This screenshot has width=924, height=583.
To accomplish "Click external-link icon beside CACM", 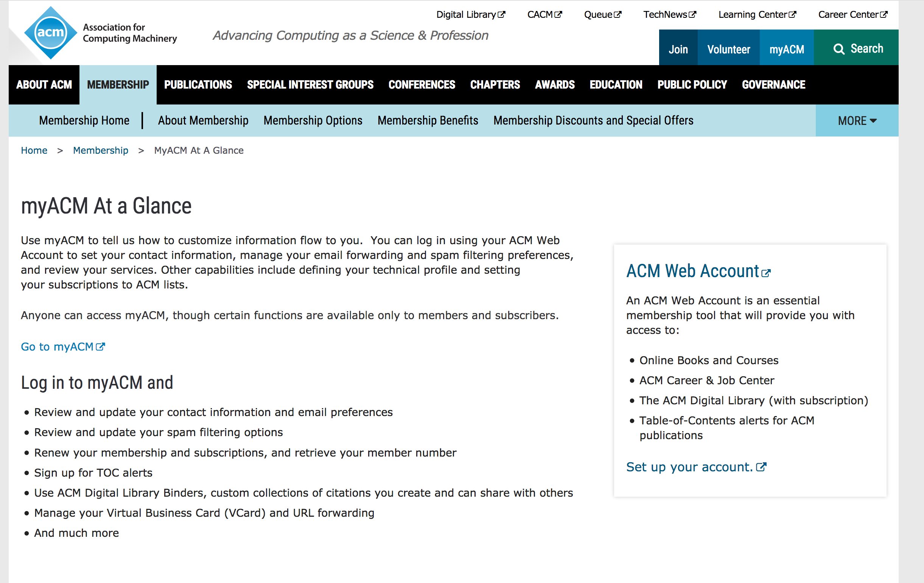I will [x=558, y=15].
